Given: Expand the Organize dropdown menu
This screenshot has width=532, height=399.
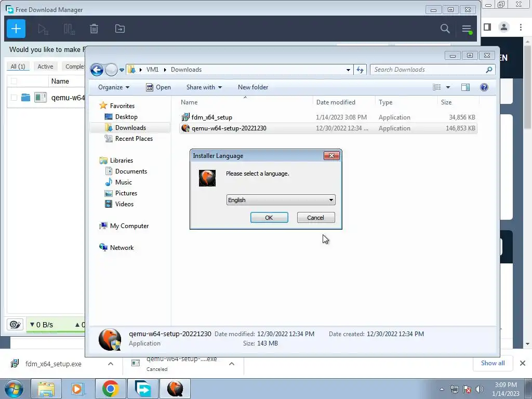Looking at the screenshot, I should coord(114,87).
